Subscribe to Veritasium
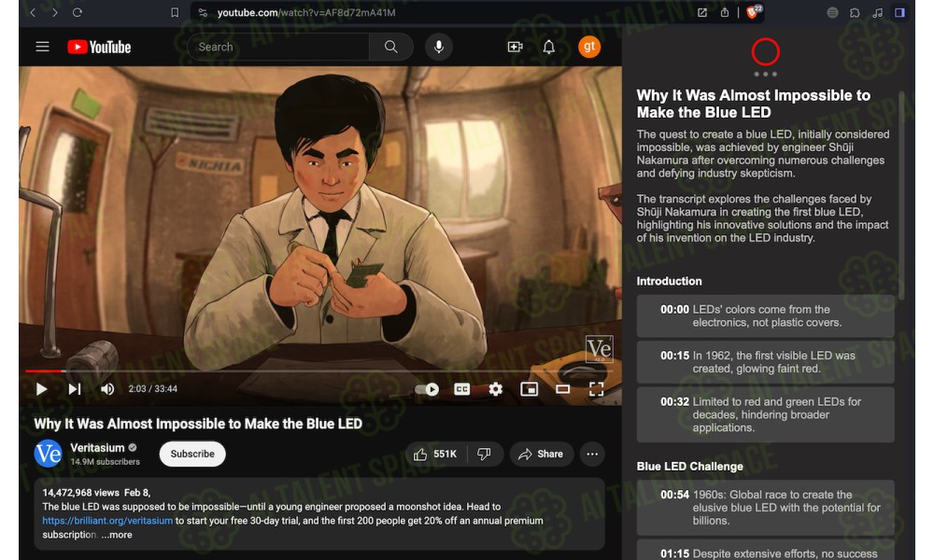 192,455
